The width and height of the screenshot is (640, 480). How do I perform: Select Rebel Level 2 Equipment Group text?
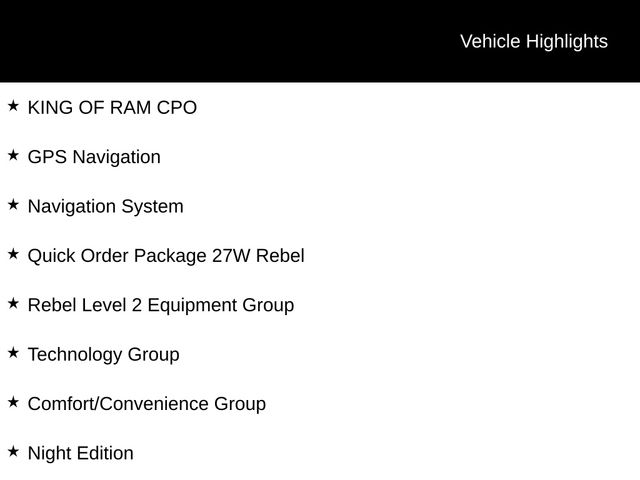point(160,305)
